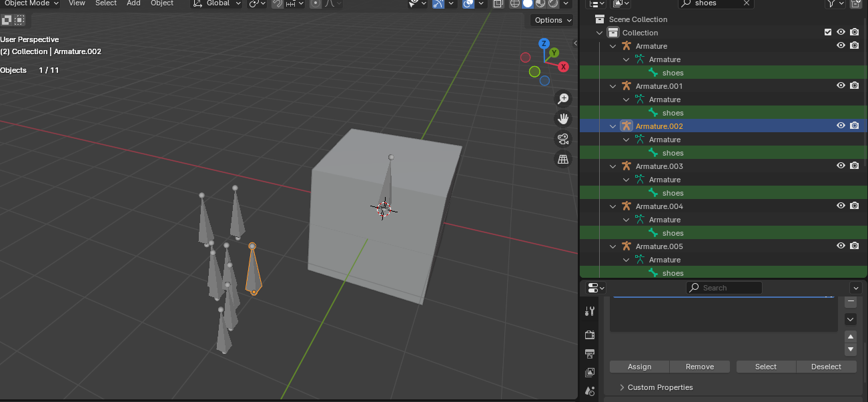
Task: Open the Tool properties tab icon
Action: [590, 311]
